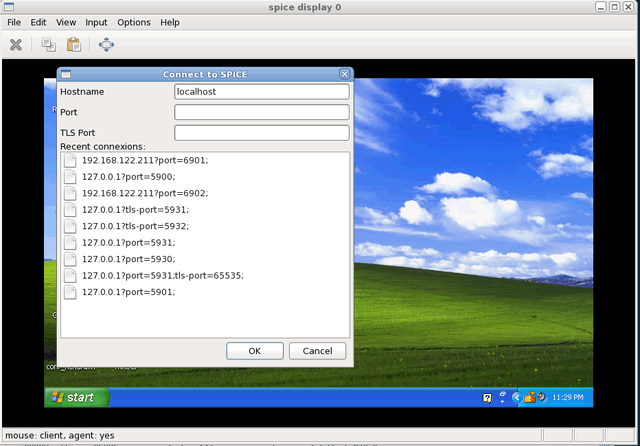
Task: Click the tray help question-mark icon
Action: pyautogui.click(x=487, y=397)
